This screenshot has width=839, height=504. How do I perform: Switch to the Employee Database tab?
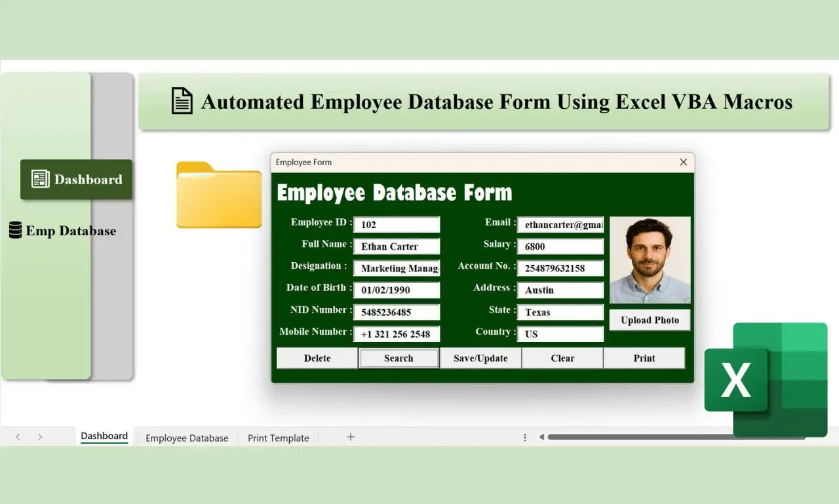click(x=186, y=437)
